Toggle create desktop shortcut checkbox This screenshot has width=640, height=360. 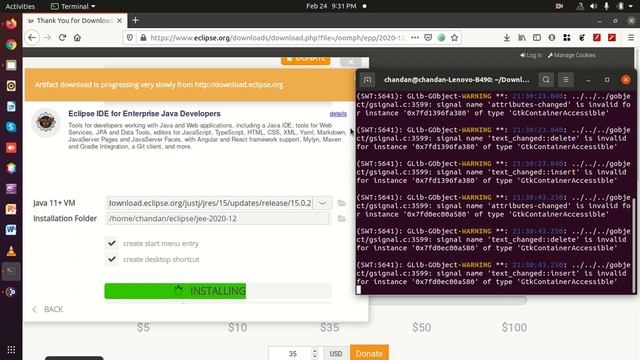click(112, 259)
